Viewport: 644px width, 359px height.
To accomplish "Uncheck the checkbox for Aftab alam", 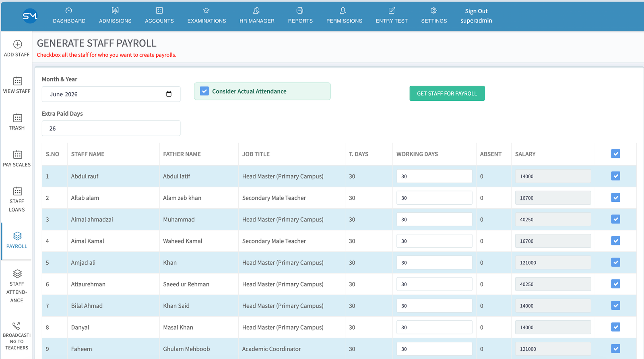I will pyautogui.click(x=615, y=197).
